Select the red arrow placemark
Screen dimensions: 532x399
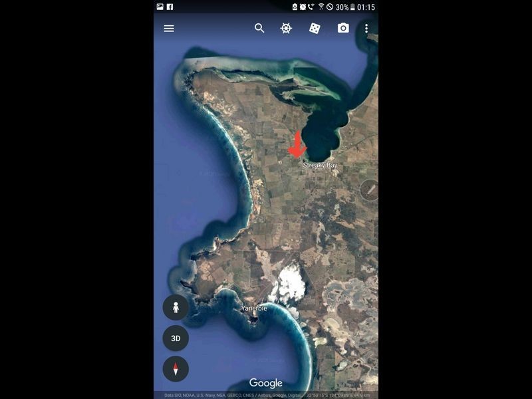(297, 145)
